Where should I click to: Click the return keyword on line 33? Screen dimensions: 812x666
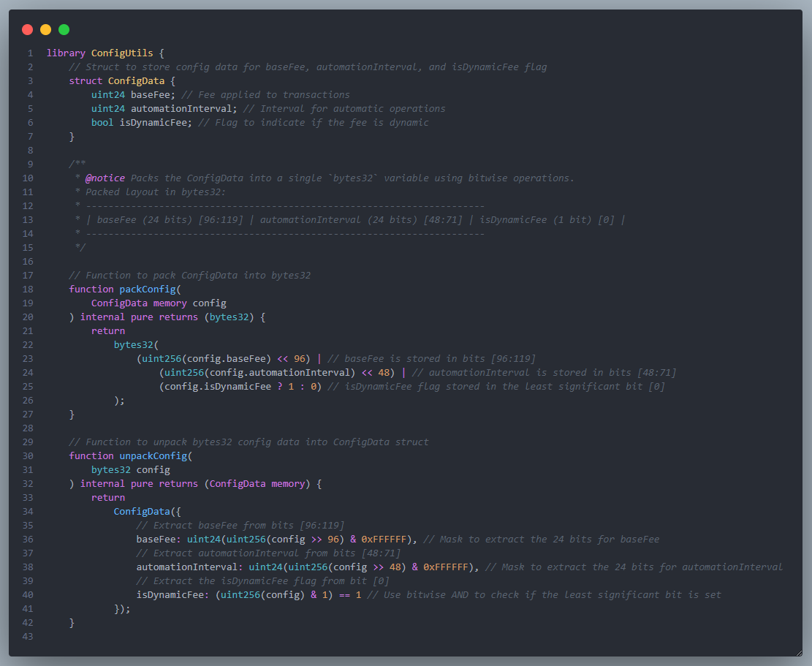click(x=108, y=498)
